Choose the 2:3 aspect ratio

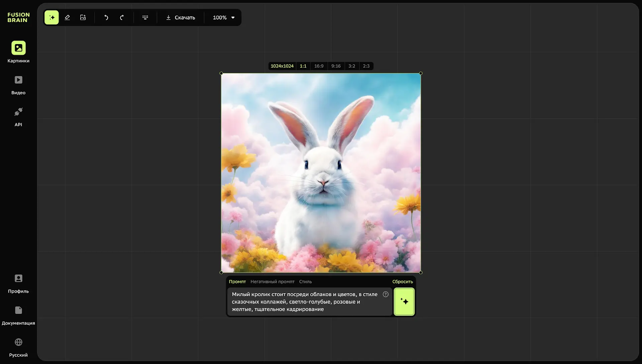coord(366,66)
